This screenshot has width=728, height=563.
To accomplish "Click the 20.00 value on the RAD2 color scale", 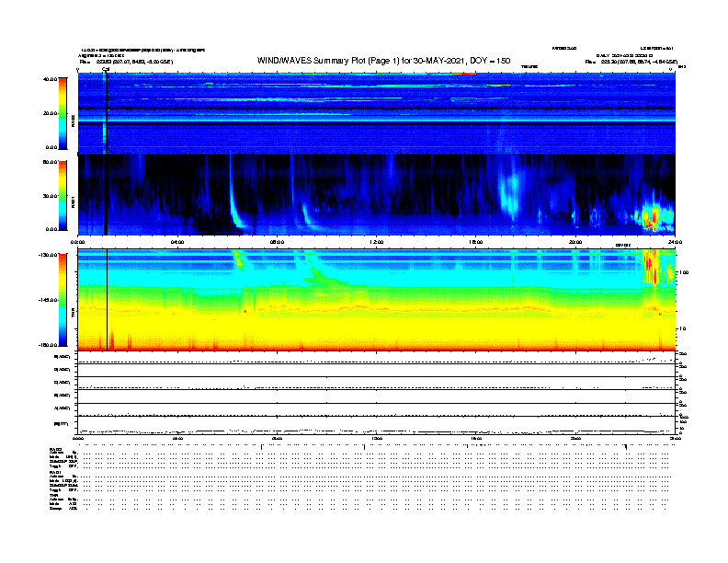I will [50, 113].
